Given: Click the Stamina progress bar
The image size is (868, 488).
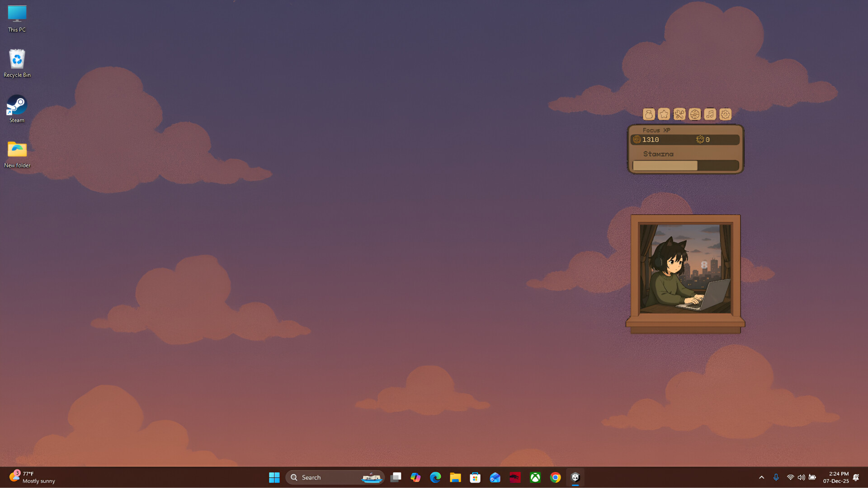Looking at the screenshot, I should point(686,165).
